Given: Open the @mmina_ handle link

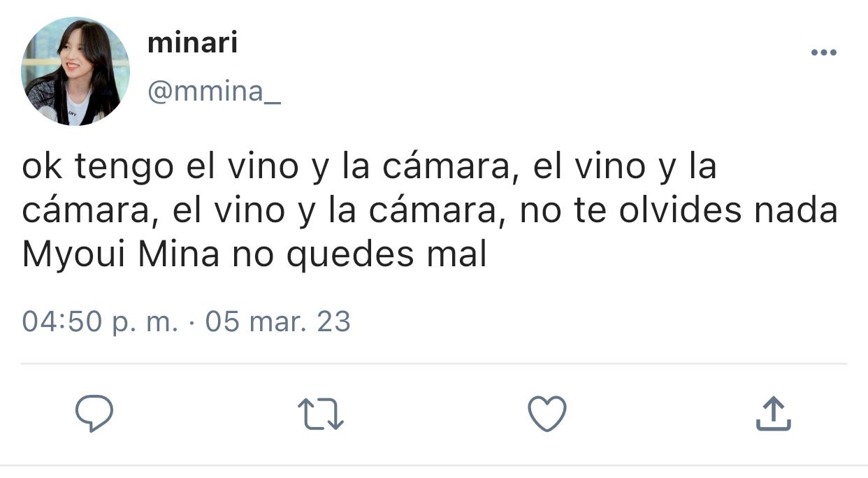Looking at the screenshot, I should (x=214, y=92).
